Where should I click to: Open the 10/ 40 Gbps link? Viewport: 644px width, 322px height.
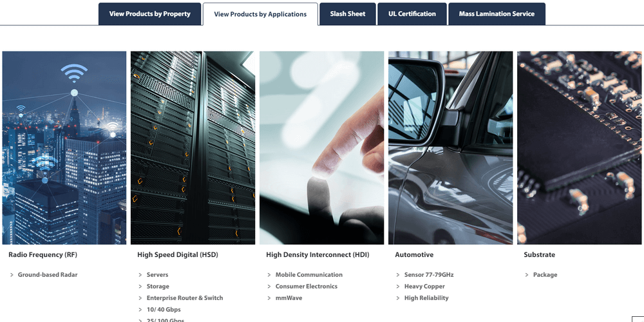164,309
